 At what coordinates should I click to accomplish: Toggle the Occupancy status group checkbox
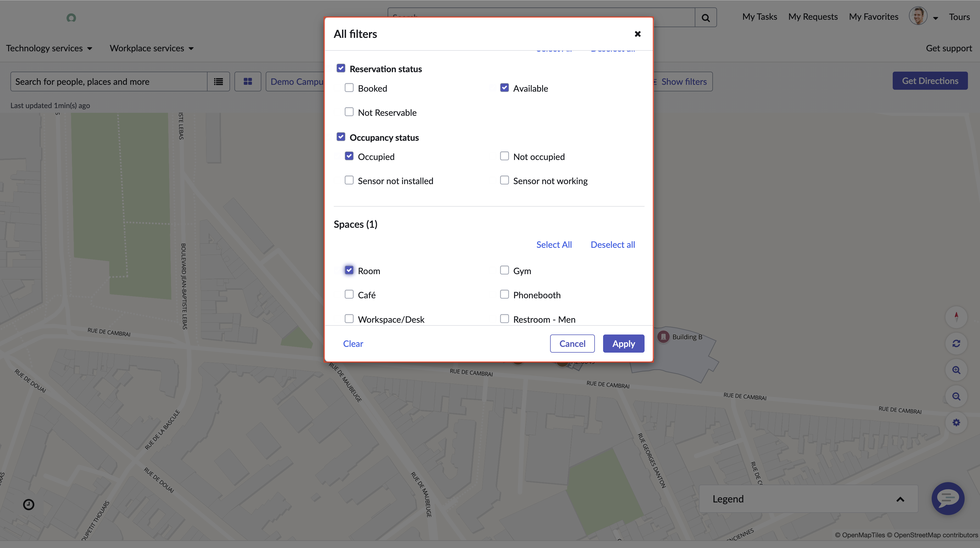tap(340, 137)
